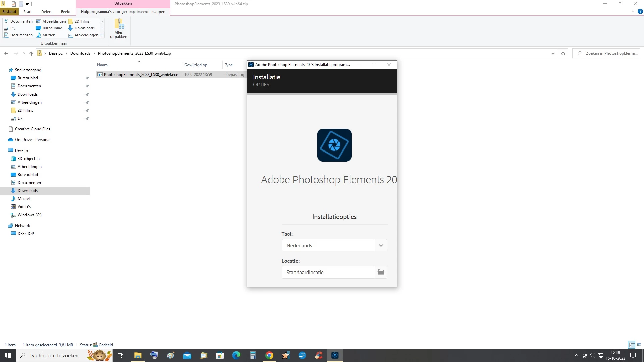This screenshot has height=362, width=644.
Task: Open the Taal language dropdown
Action: tap(381, 245)
